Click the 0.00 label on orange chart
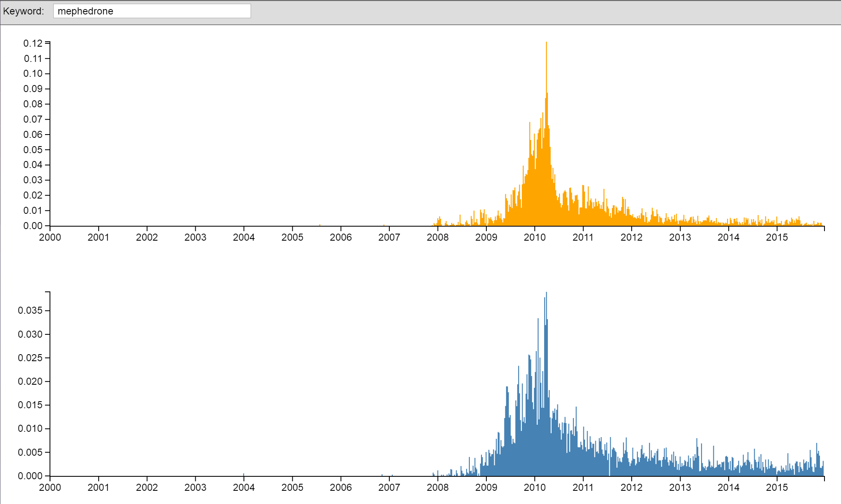The image size is (841, 504). click(33, 226)
